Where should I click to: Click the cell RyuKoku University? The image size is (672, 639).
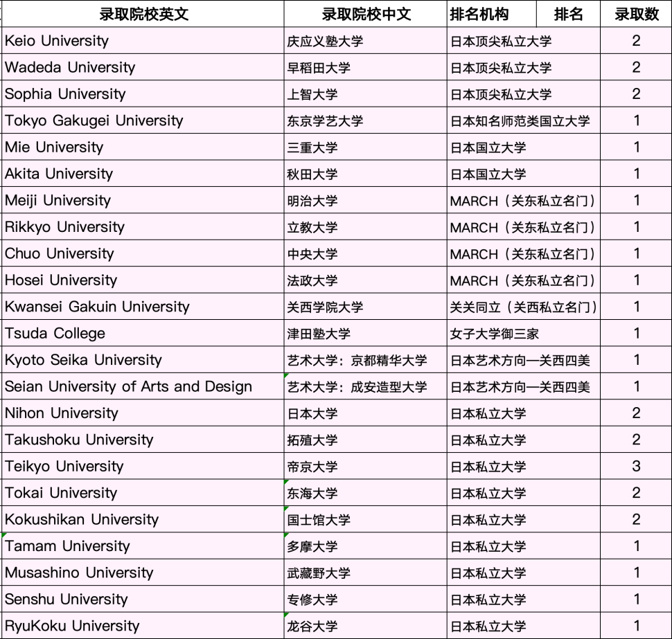143,625
